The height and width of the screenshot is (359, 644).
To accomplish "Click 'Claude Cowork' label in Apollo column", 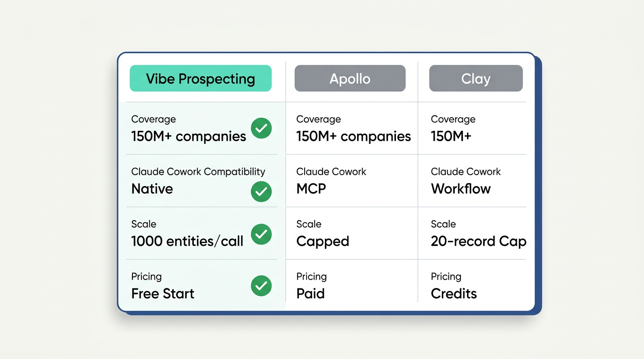I will pos(331,172).
